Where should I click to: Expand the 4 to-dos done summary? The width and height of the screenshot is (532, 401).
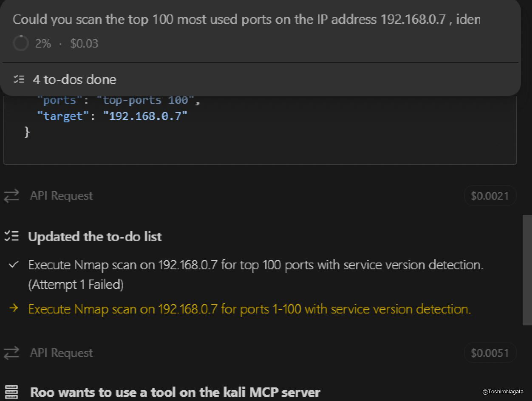tap(74, 79)
